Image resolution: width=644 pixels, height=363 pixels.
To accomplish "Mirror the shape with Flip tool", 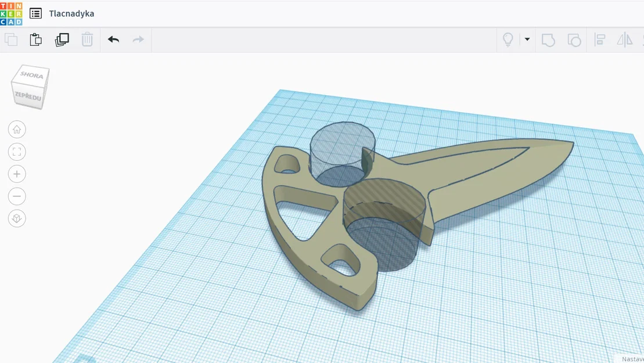I will [624, 39].
